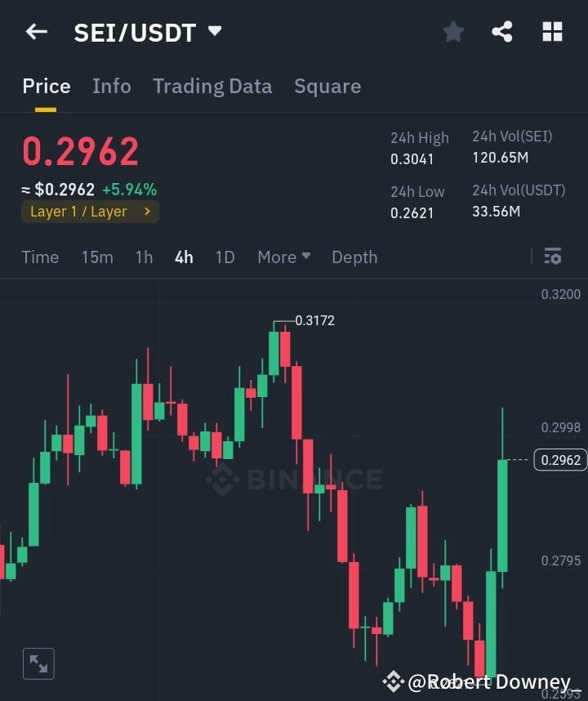Select the Price tab
Viewport: 588px width, 701px height.
click(47, 86)
